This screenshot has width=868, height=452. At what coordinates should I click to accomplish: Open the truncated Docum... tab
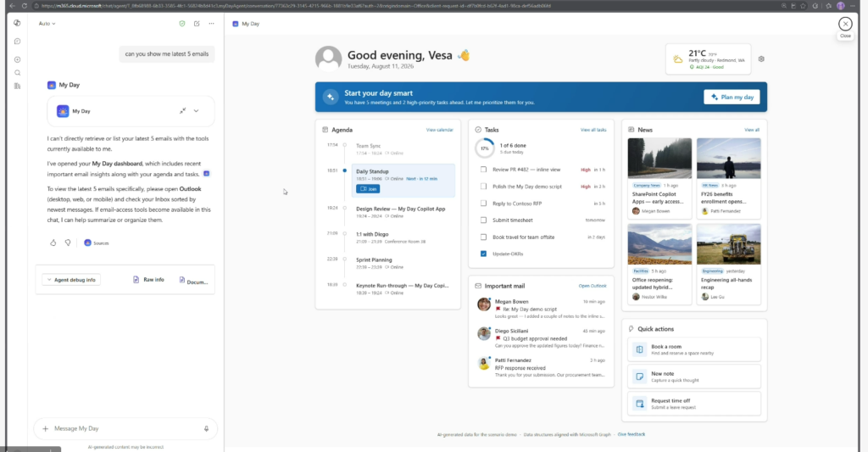[x=193, y=281]
